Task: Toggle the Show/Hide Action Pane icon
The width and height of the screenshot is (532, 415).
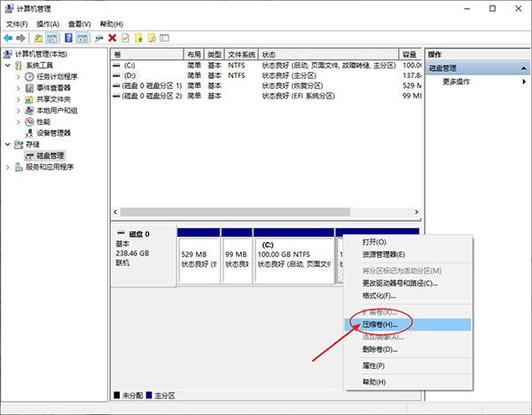Action: (x=82, y=38)
